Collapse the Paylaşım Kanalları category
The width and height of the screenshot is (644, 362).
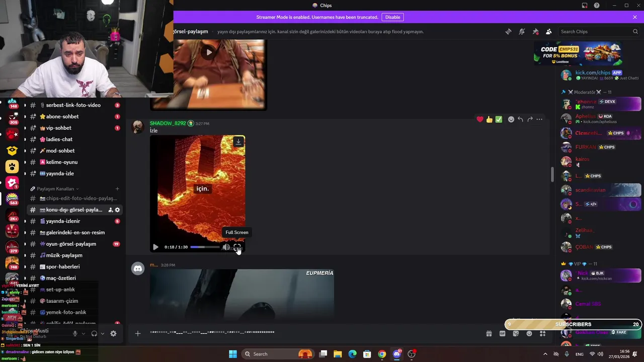[x=55, y=189]
